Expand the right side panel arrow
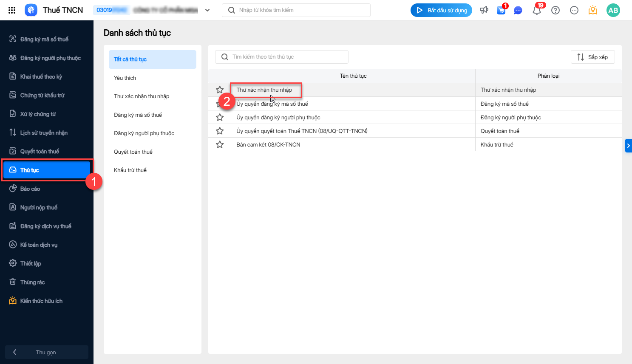The image size is (632, 364). pyautogui.click(x=628, y=146)
